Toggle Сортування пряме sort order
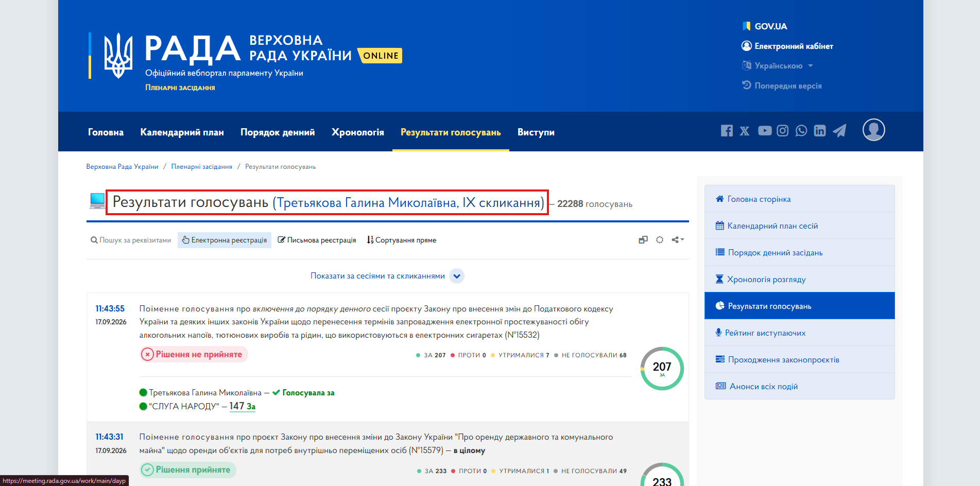The image size is (980, 486). point(402,240)
